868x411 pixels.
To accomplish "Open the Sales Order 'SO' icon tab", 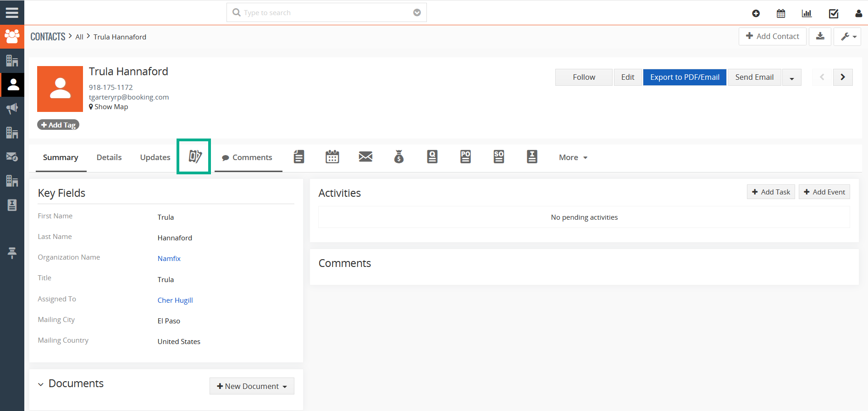I will pyautogui.click(x=499, y=157).
